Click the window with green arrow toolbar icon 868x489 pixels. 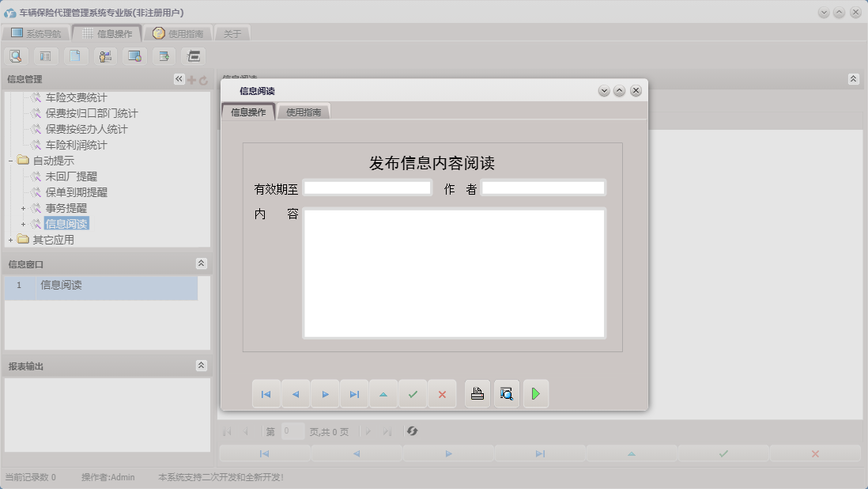point(164,56)
